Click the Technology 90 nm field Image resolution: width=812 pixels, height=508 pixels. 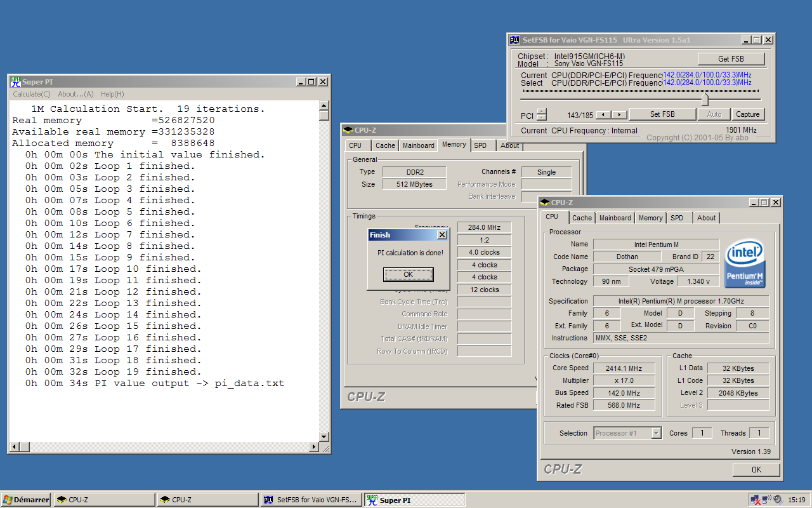pyautogui.click(x=611, y=281)
